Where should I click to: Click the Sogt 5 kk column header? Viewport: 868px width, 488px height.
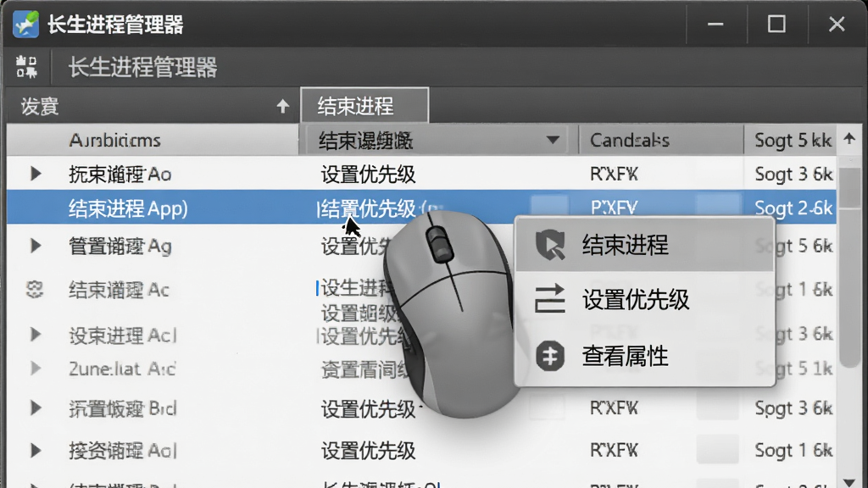[x=793, y=140]
